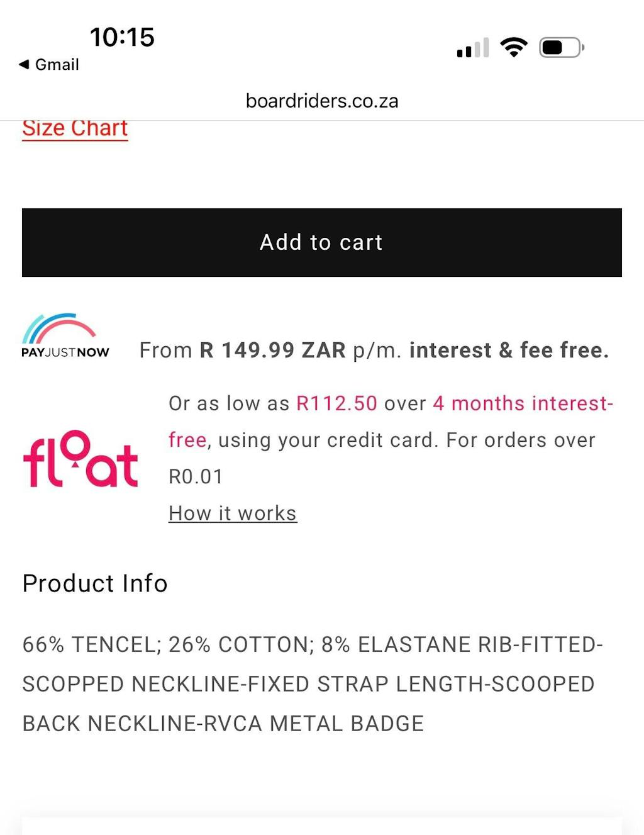Image resolution: width=644 pixels, height=835 pixels.
Task: Tap "4 months interest-free" pink text
Action: [522, 403]
